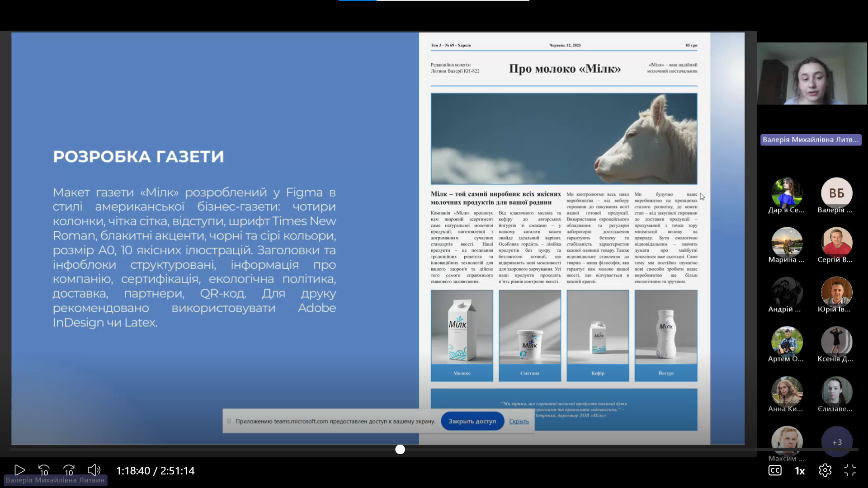Click the newspaper title 'Про молоко «Мілк»'
Viewport: 868px width, 488px height.
(x=565, y=69)
